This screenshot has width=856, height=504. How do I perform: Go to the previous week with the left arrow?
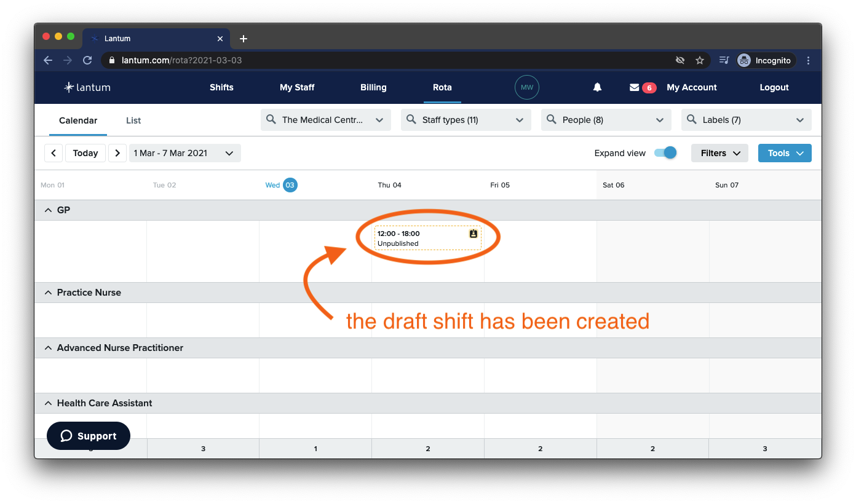pyautogui.click(x=53, y=153)
